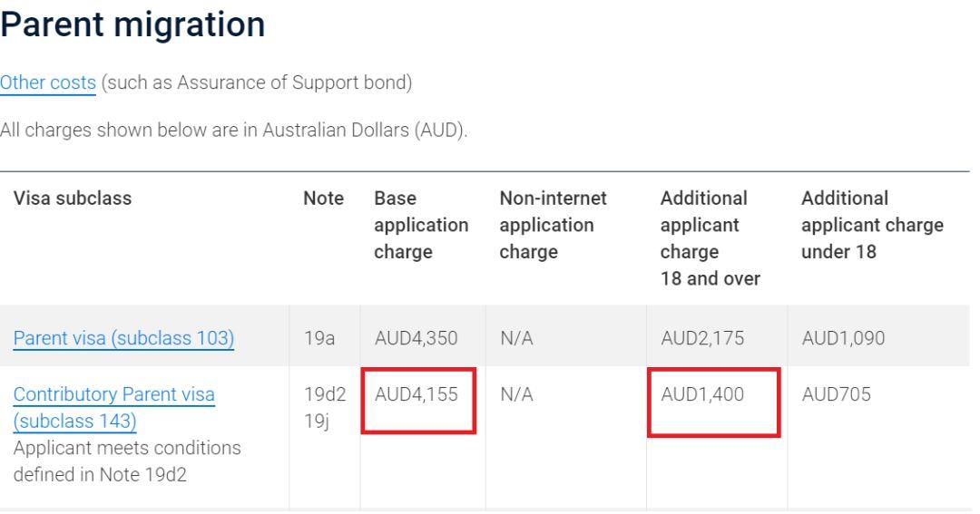This screenshot has height=514, width=980.
Task: Open Parent visa (subclass 103) link
Action: 123,338
